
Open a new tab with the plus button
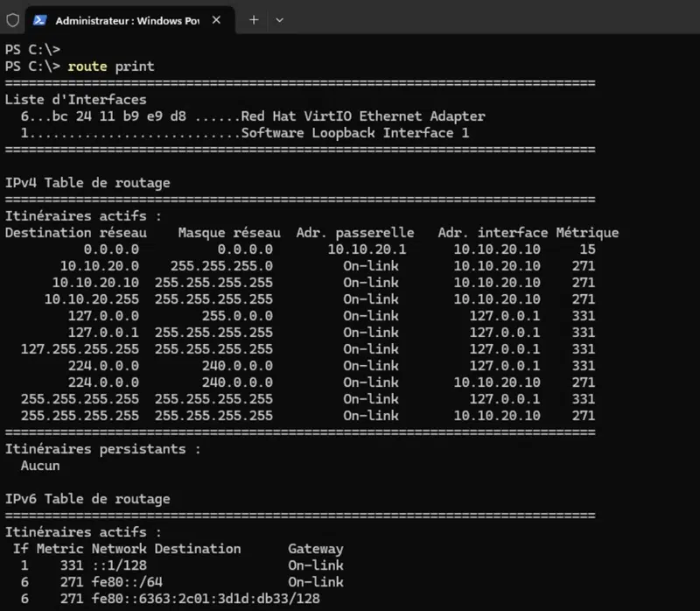[254, 19]
